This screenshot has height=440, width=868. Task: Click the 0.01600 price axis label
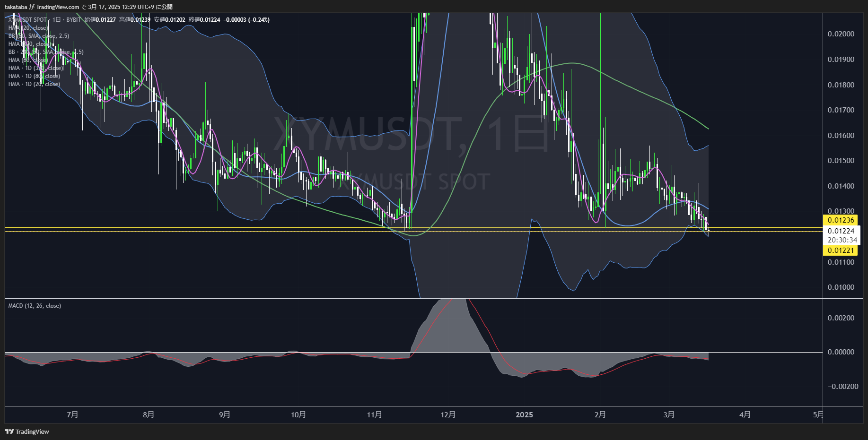(841, 136)
